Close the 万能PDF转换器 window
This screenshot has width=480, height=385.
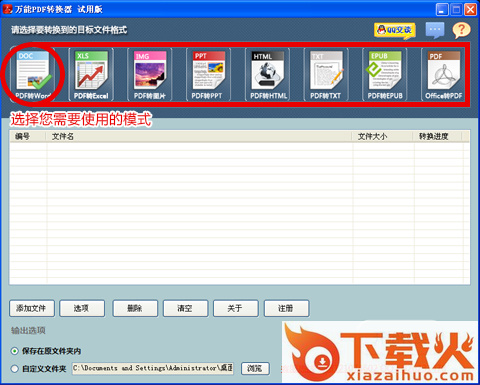click(471, 9)
